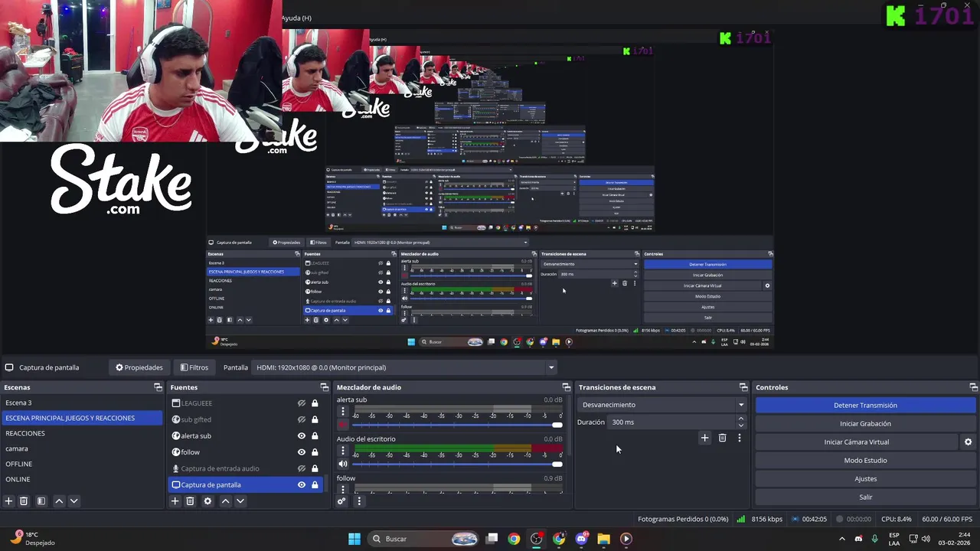Decrease transition duration with down arrow
This screenshot has height=551, width=980.
pyautogui.click(x=740, y=425)
